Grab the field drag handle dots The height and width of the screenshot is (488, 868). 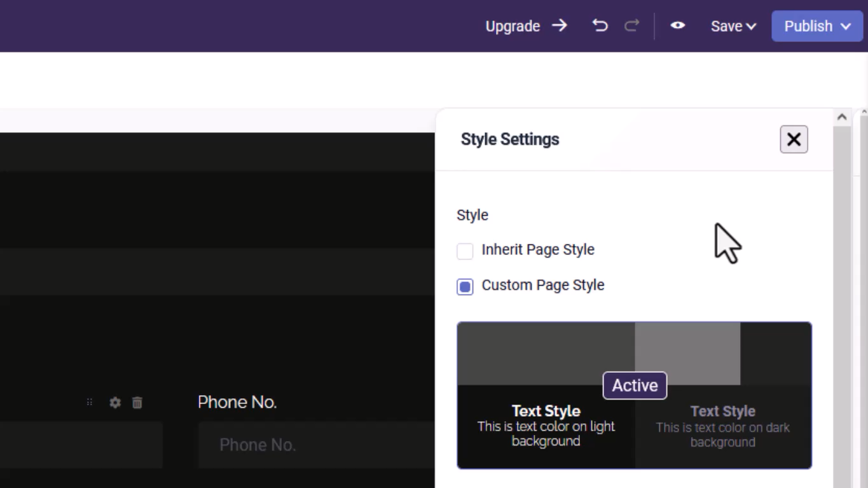click(90, 402)
